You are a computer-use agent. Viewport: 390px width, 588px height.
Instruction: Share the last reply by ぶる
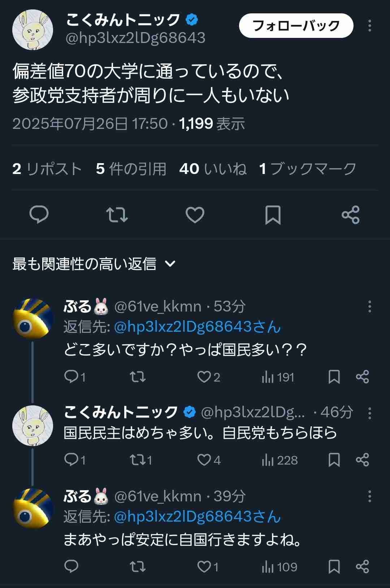coord(362,567)
